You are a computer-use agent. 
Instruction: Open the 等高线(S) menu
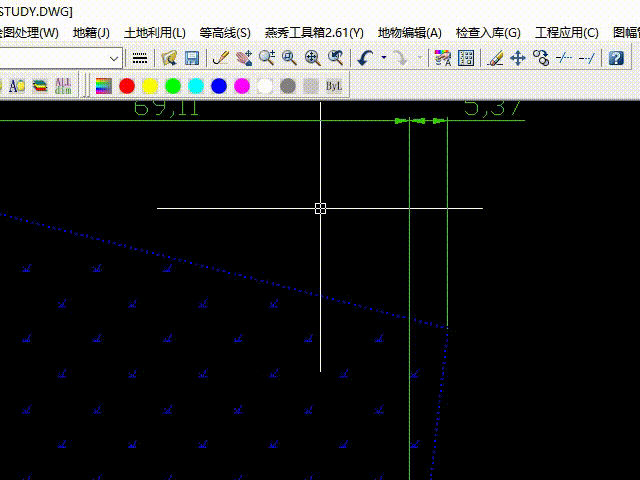225,33
